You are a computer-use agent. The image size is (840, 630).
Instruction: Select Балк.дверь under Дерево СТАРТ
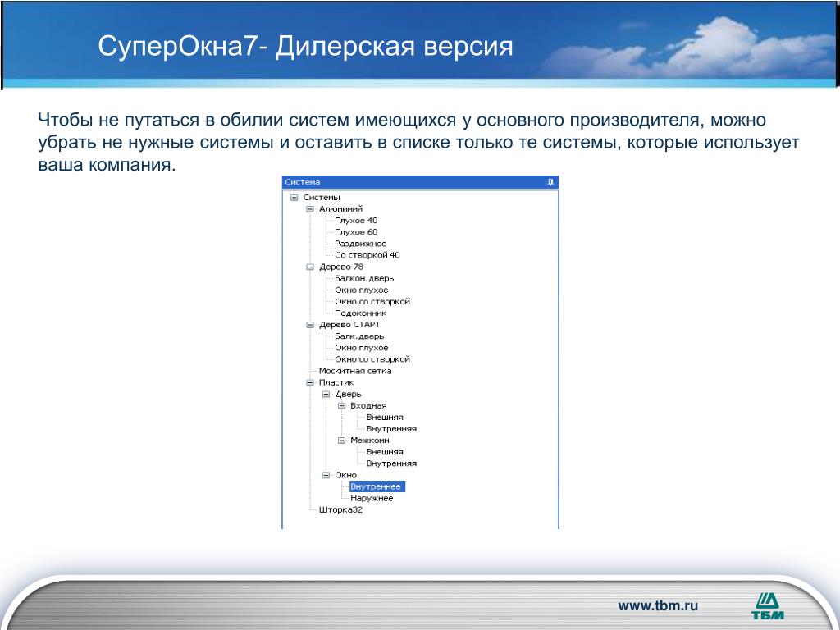click(359, 336)
